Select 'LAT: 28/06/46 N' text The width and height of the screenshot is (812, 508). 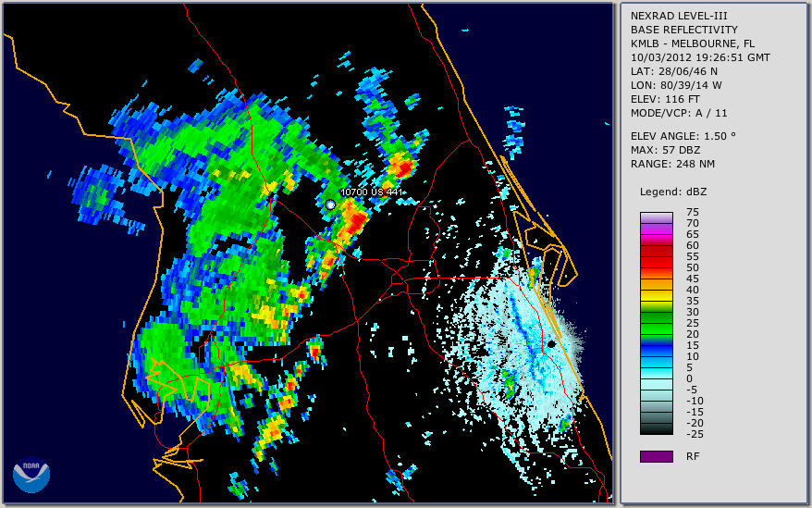pos(673,71)
